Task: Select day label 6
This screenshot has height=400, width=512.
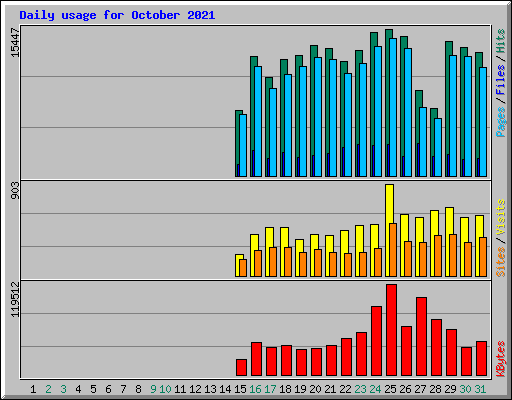Action: click(108, 389)
